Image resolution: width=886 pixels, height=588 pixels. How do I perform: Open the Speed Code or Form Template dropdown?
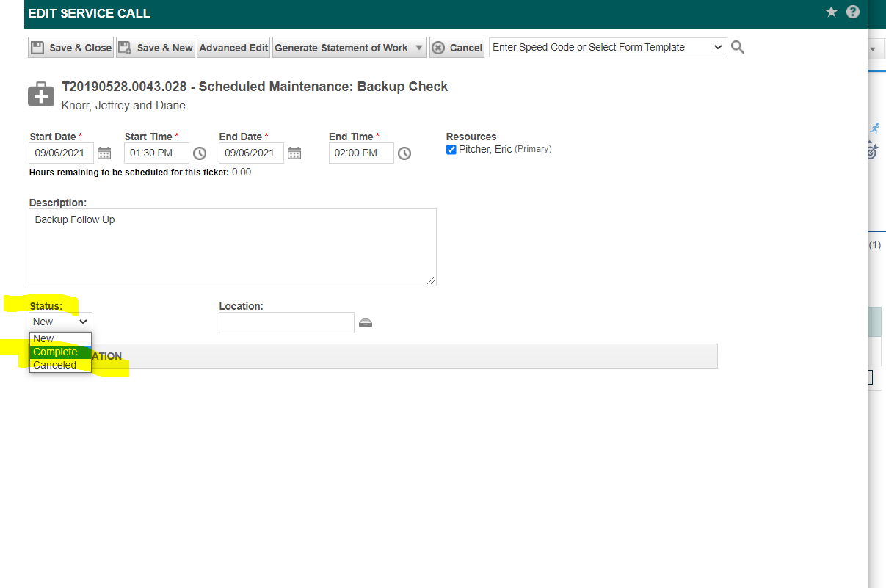(608, 47)
